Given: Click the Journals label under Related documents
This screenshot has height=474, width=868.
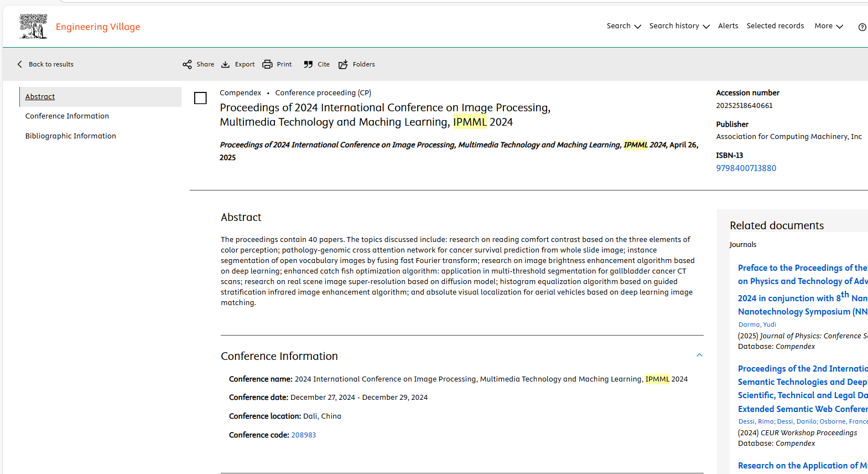Looking at the screenshot, I should (x=742, y=245).
